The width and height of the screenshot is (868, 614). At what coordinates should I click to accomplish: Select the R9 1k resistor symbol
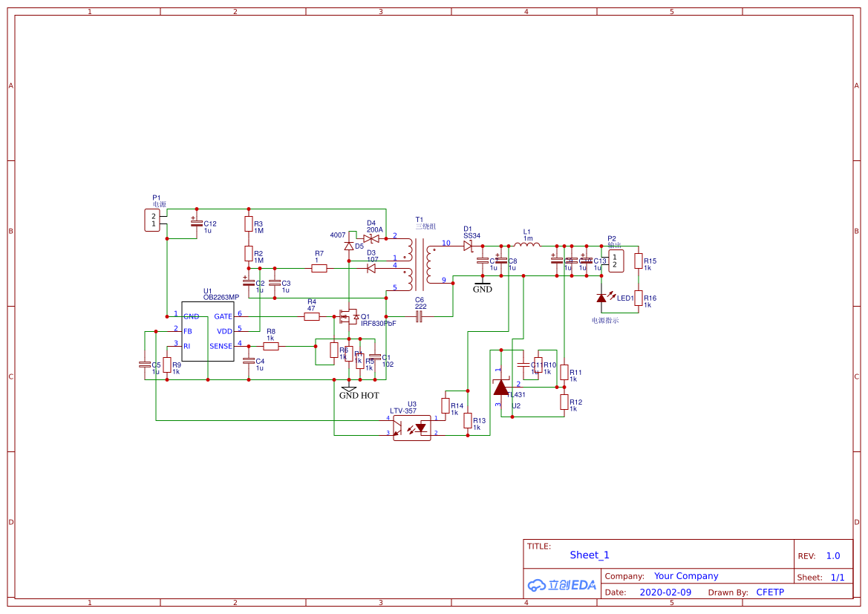point(166,365)
